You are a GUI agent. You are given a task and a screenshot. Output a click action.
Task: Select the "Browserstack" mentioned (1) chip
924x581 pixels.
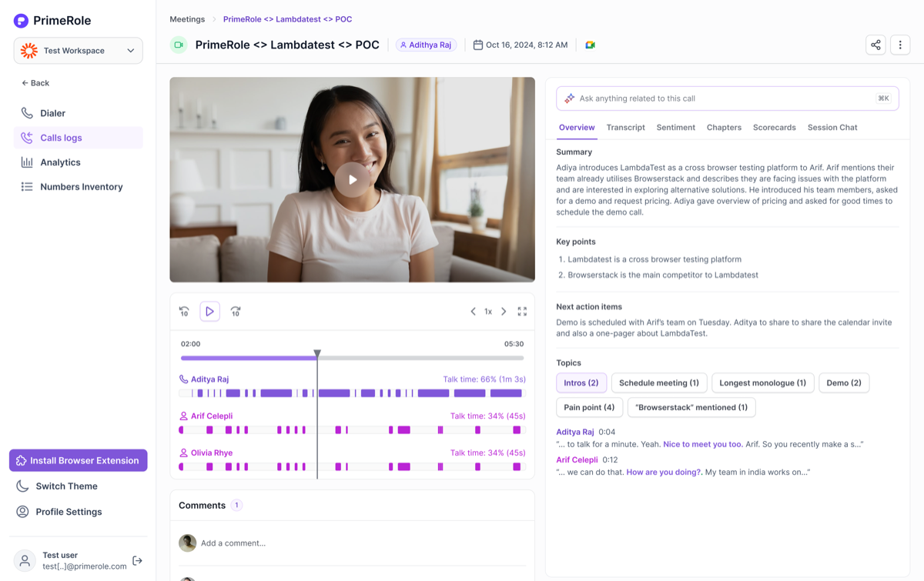pos(691,407)
